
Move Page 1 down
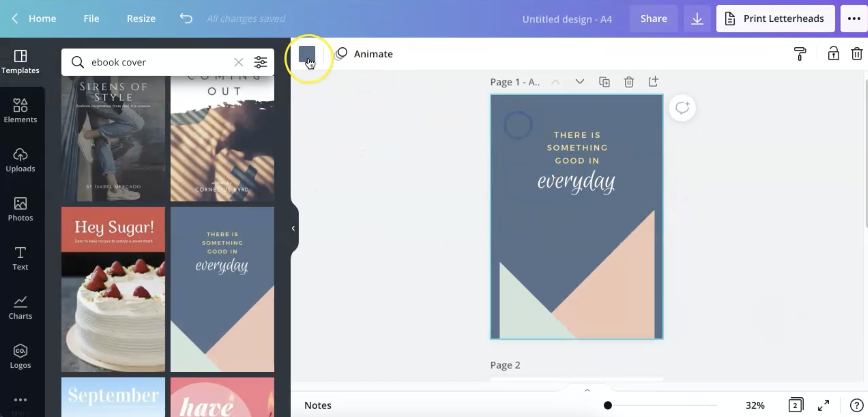[x=579, y=82]
